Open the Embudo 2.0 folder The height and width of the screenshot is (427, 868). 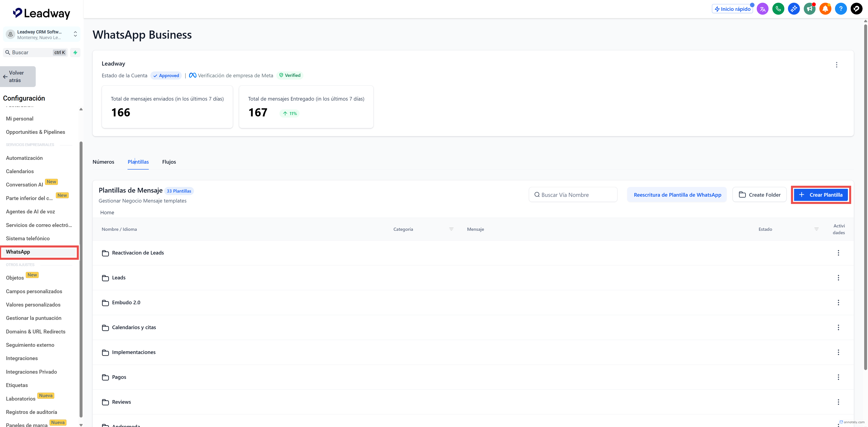tap(126, 302)
